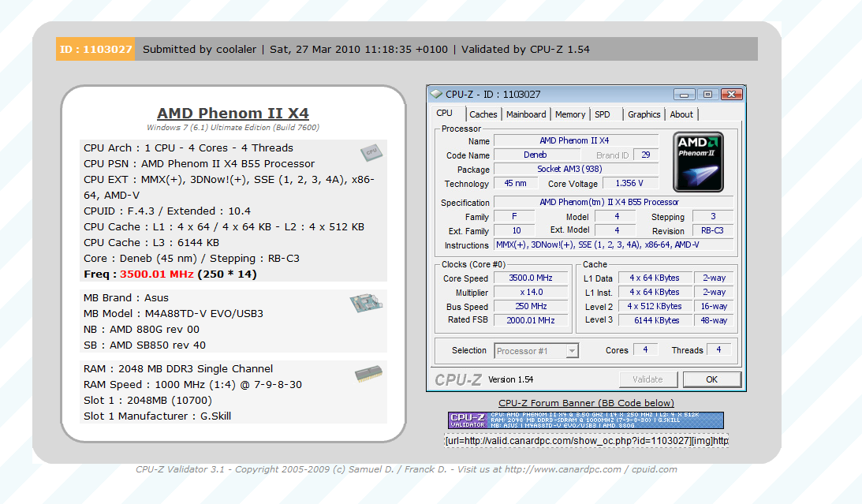Click the CPU-Z title bar app icon
862x504 pixels.
click(x=436, y=94)
